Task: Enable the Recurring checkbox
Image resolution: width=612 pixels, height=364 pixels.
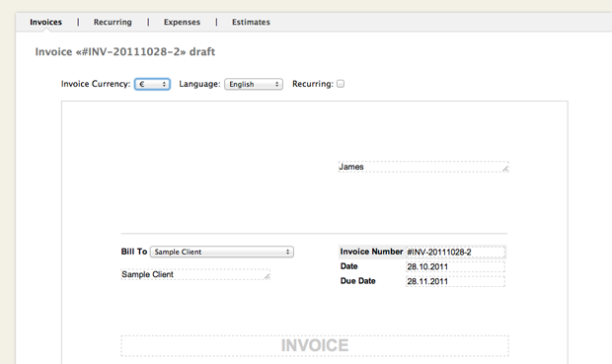Action: [x=341, y=84]
